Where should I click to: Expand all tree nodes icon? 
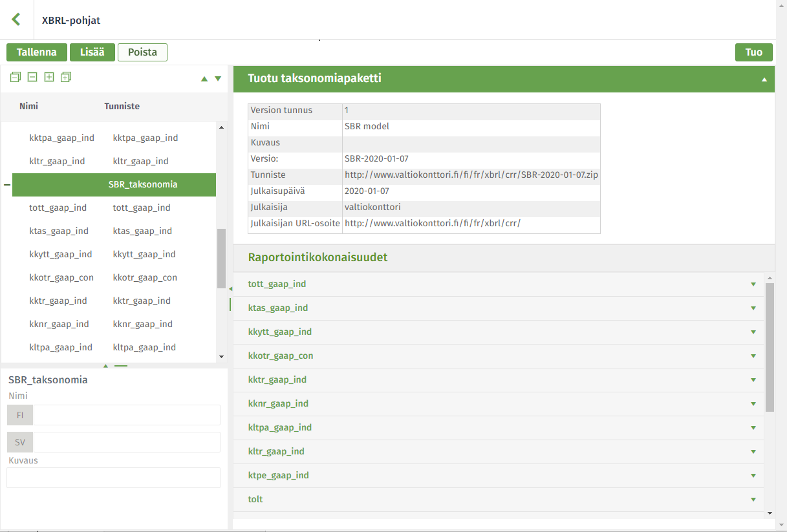click(x=66, y=77)
